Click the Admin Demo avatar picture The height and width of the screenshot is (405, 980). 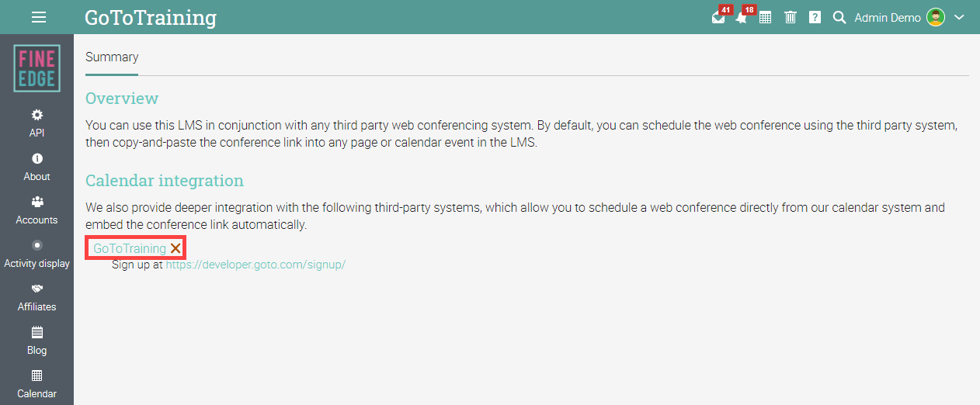point(936,17)
